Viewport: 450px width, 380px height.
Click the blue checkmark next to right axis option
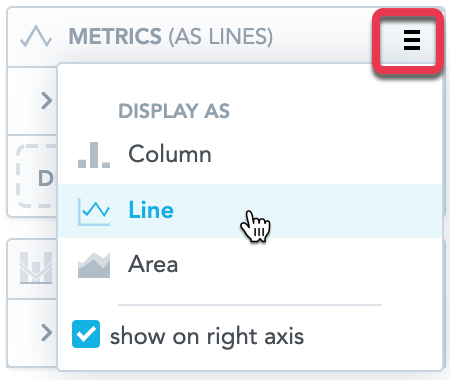[86, 334]
